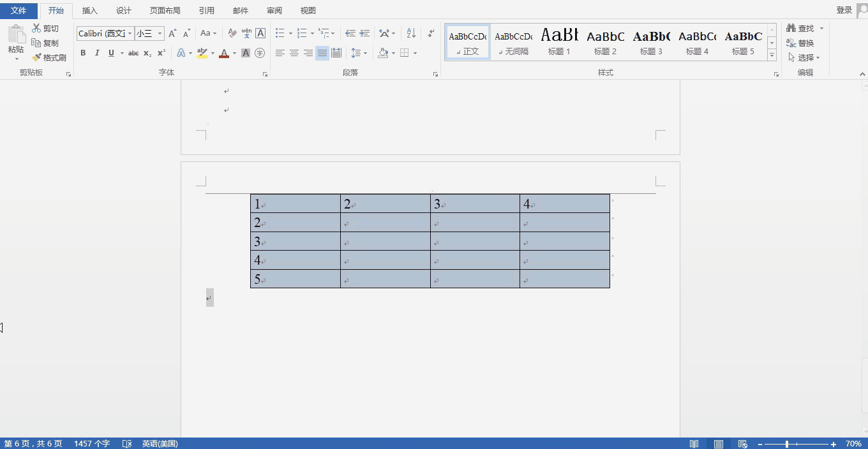868x449 pixels.
Task: Switch to web layout view in status bar
Action: [x=742, y=444]
